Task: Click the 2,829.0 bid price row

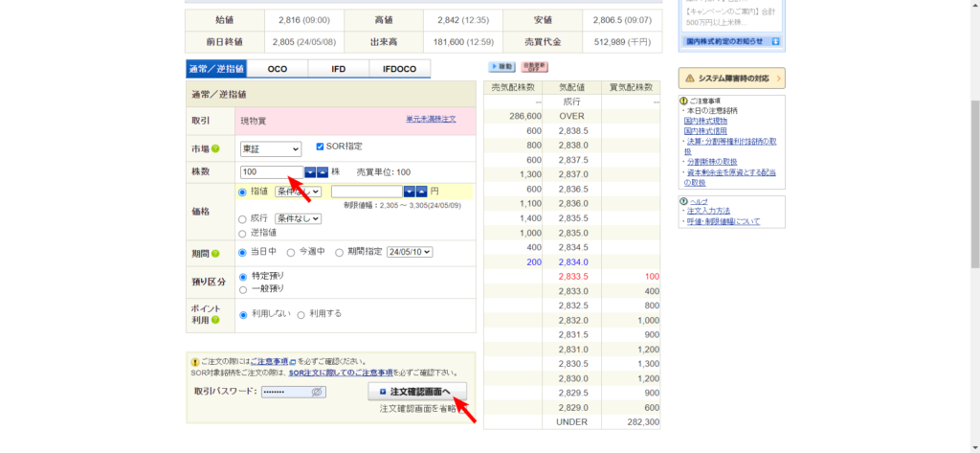Action: 571,407
